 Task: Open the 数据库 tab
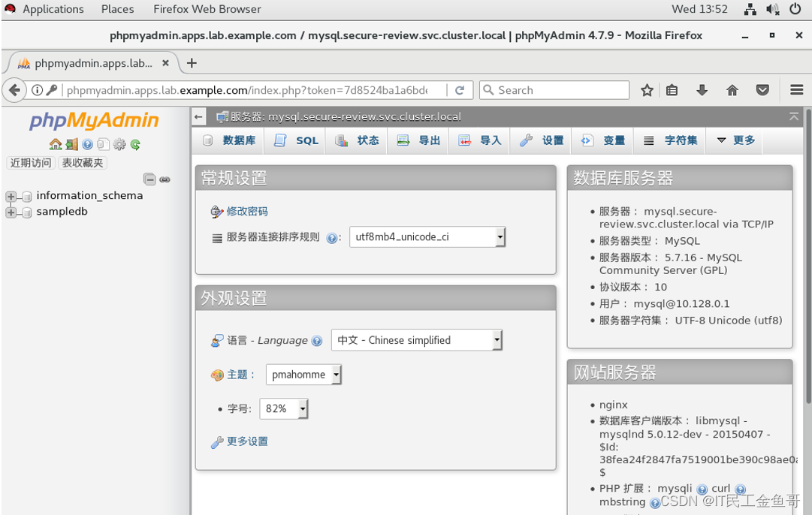coord(229,140)
